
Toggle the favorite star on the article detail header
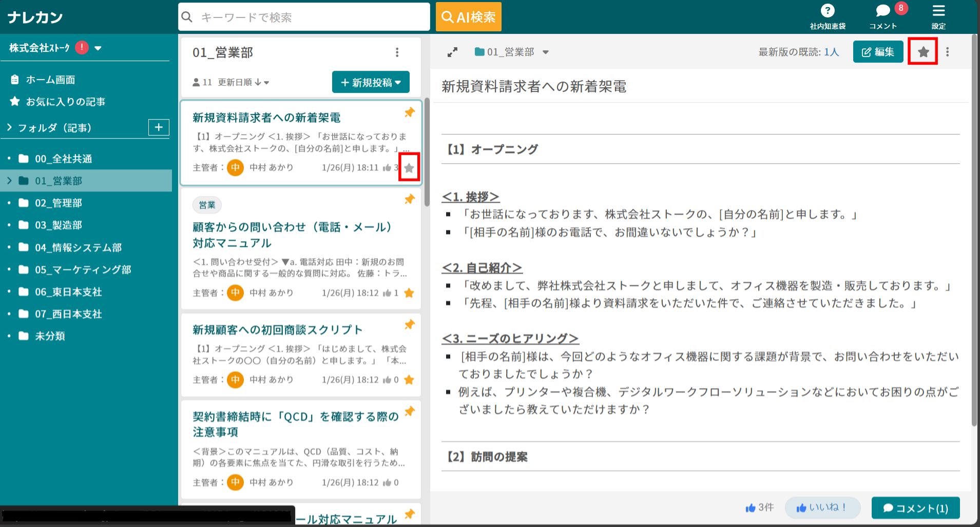pos(923,51)
